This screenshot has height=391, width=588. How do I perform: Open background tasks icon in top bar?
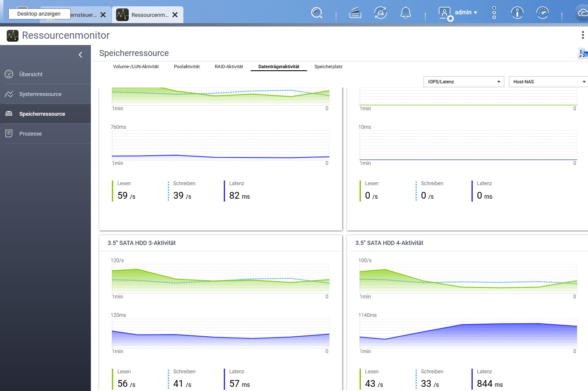click(355, 13)
